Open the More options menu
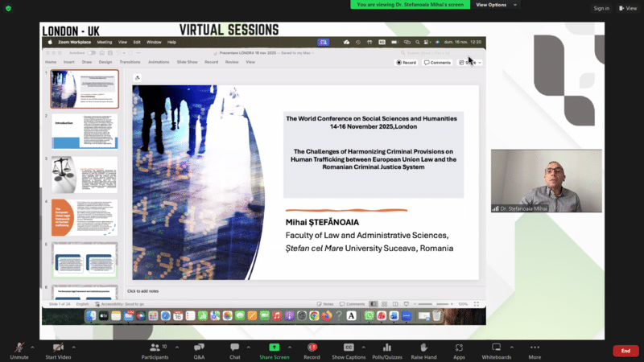This screenshot has width=644, height=362. click(535, 350)
